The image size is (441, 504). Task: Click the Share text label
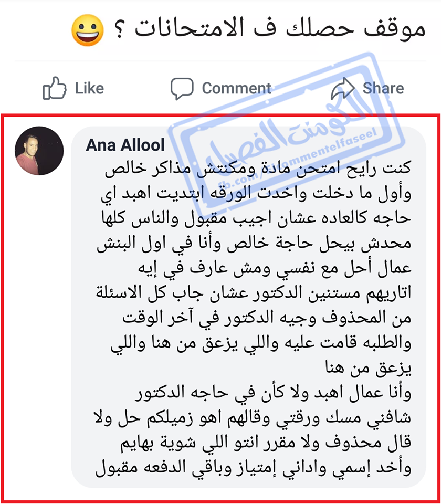[x=383, y=88]
